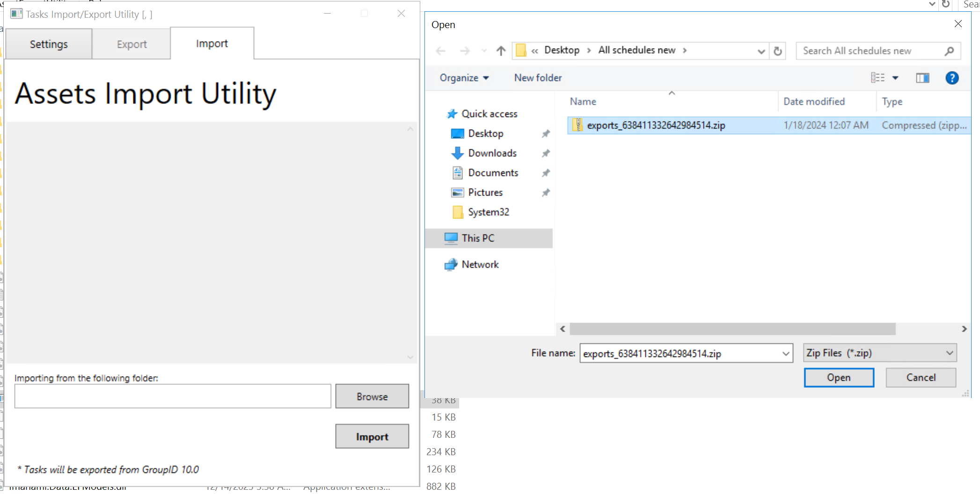Click the import folder path text field
The height and width of the screenshot is (494, 980).
[x=173, y=396]
